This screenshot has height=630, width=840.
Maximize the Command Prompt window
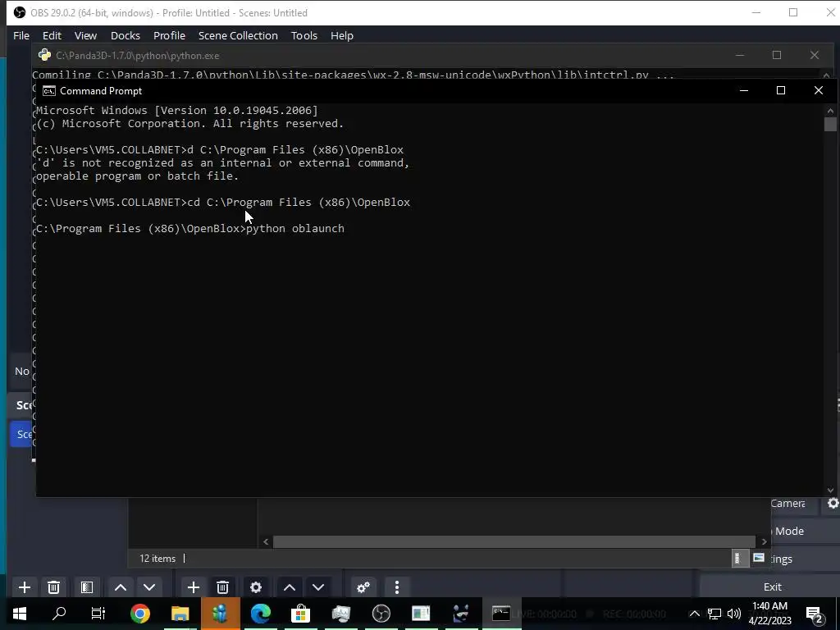click(x=781, y=90)
